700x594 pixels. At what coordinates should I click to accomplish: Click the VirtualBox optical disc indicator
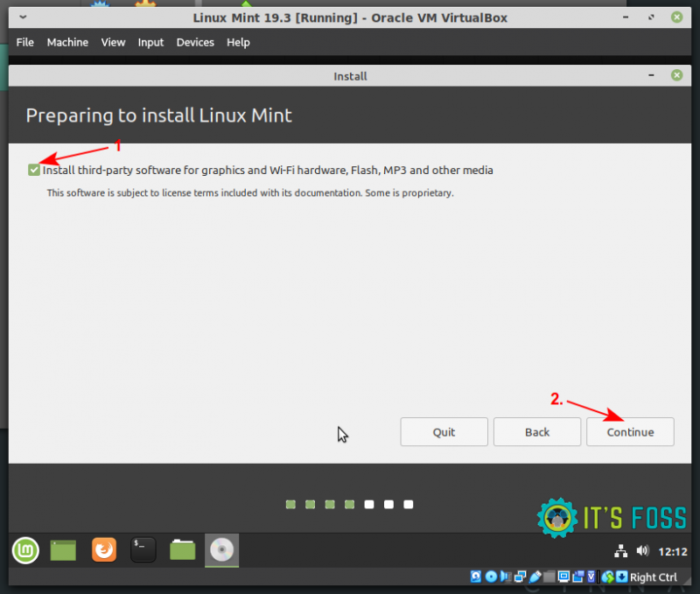pyautogui.click(x=491, y=577)
